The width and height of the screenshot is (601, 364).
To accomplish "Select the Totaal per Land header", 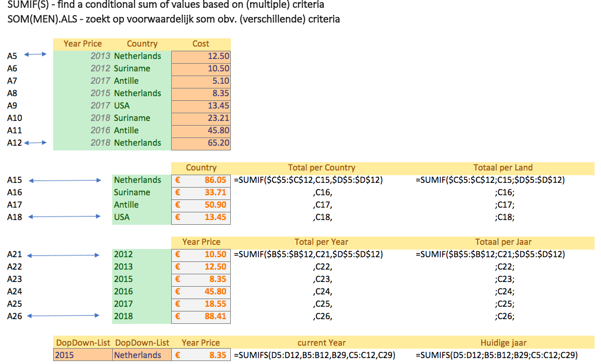I will point(502,168).
